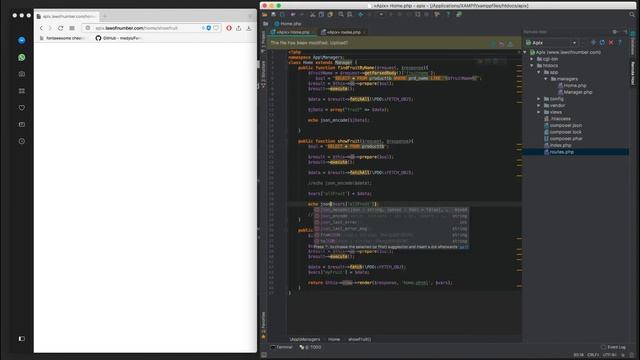Open the snapshot camera in Opera sidebar
This screenshot has height=360, width=640.
point(22,74)
